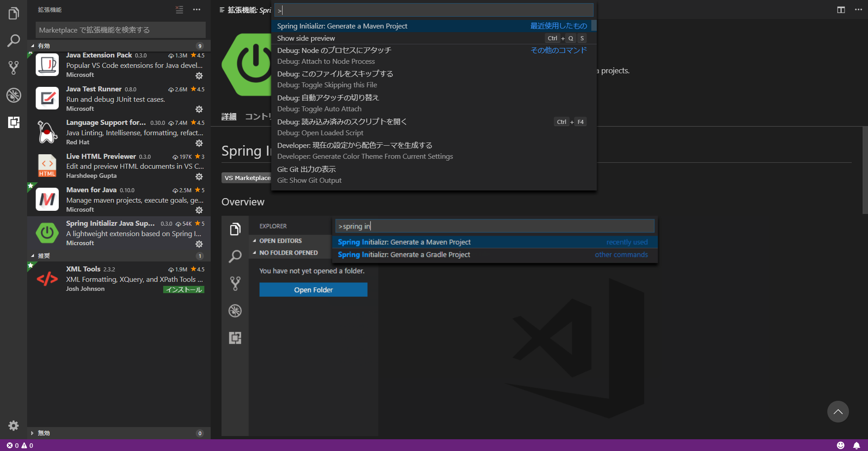Viewport: 868px width, 451px height.
Task: Click the 拡張機能: Spring editor tab
Action: point(245,10)
